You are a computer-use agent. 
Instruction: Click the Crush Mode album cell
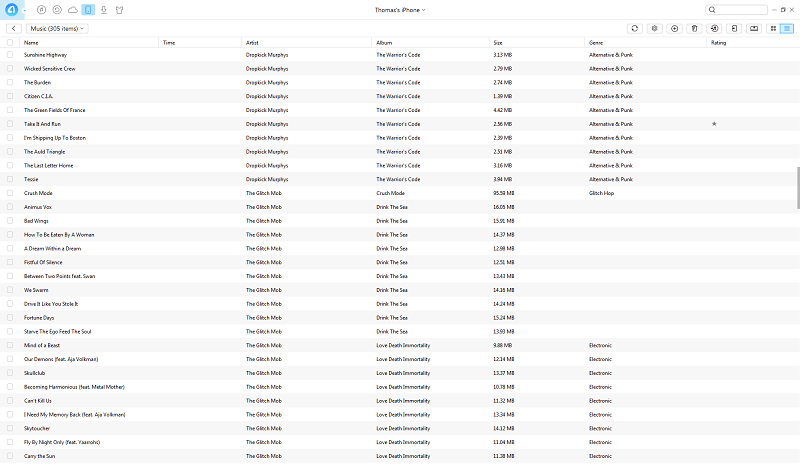390,193
